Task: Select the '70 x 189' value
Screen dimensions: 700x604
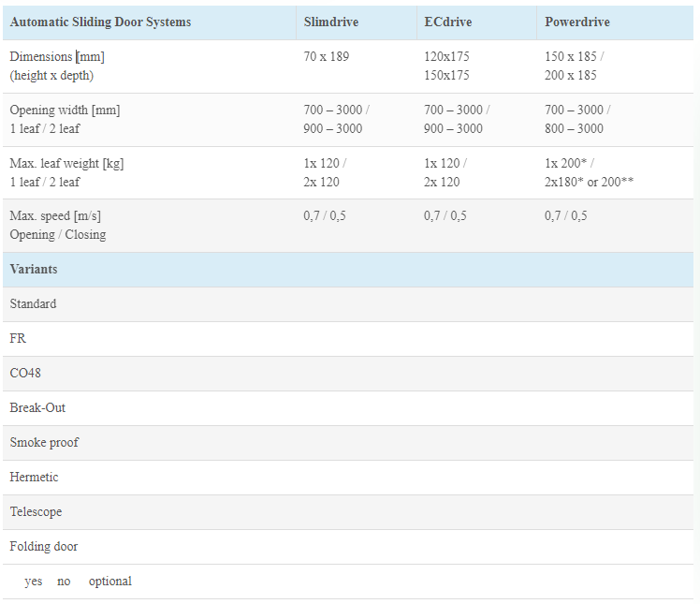Action: pyautogui.click(x=327, y=57)
